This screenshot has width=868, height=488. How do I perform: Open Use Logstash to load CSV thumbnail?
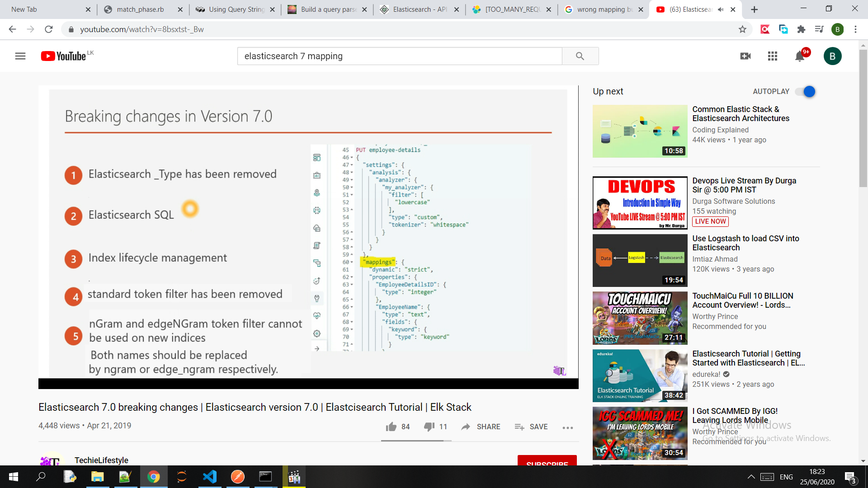click(640, 260)
